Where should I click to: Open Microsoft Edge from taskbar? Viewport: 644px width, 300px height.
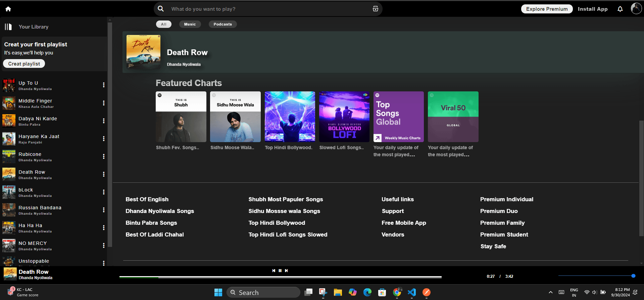(x=367, y=292)
